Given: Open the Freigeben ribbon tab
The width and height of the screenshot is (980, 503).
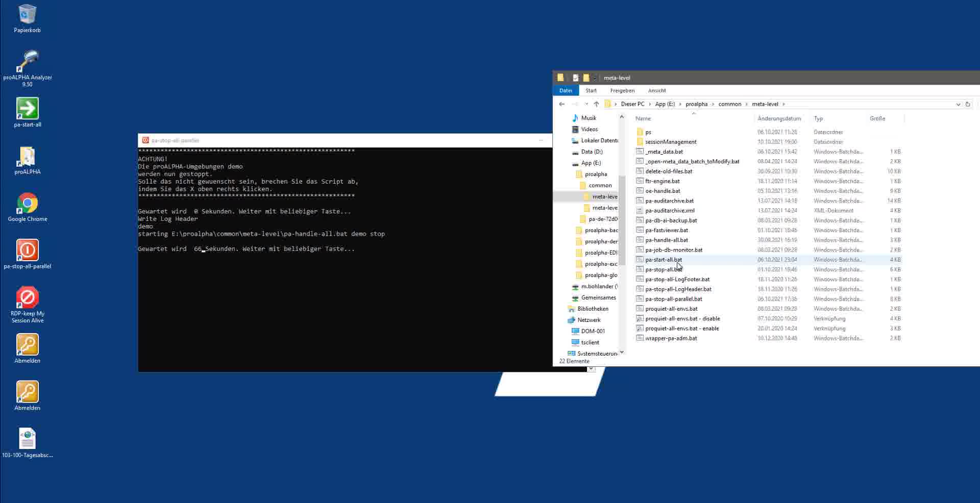Looking at the screenshot, I should click(622, 90).
